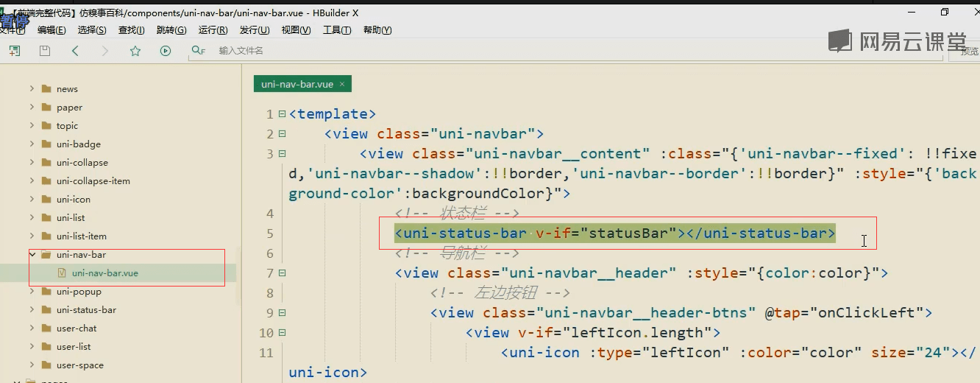Click the folder icon beside uni-badge

coord(46,144)
